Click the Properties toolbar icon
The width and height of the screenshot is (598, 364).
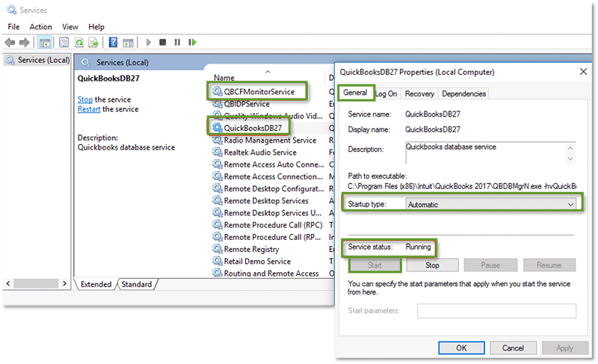tap(64, 43)
